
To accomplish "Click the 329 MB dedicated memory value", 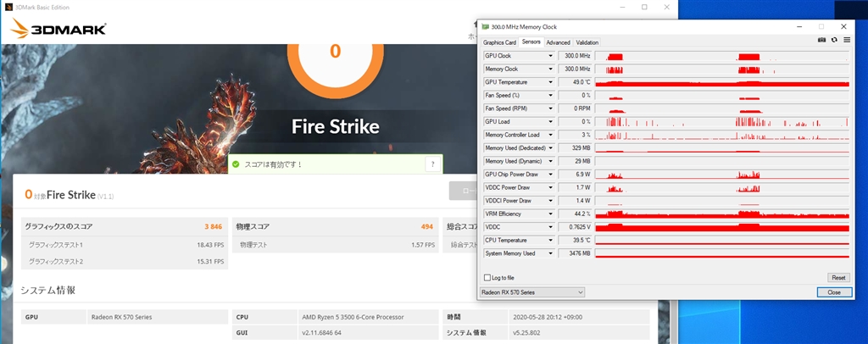I will point(576,148).
